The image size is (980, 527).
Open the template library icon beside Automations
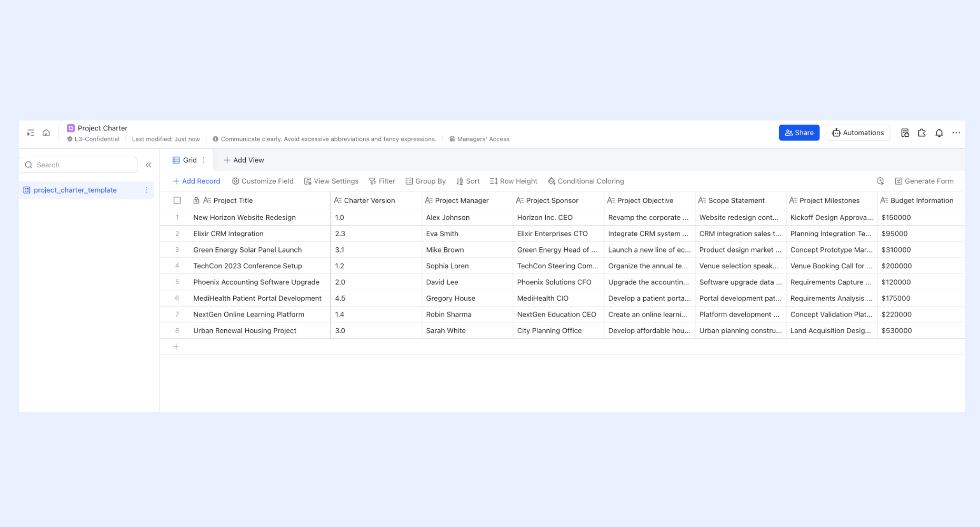point(905,133)
